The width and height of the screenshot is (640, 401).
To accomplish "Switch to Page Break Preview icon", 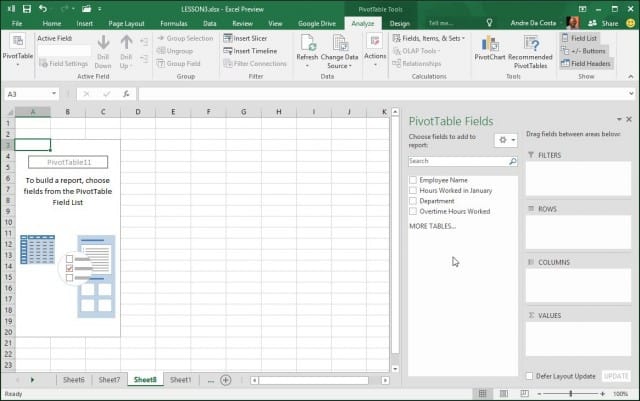I will click(x=524, y=394).
